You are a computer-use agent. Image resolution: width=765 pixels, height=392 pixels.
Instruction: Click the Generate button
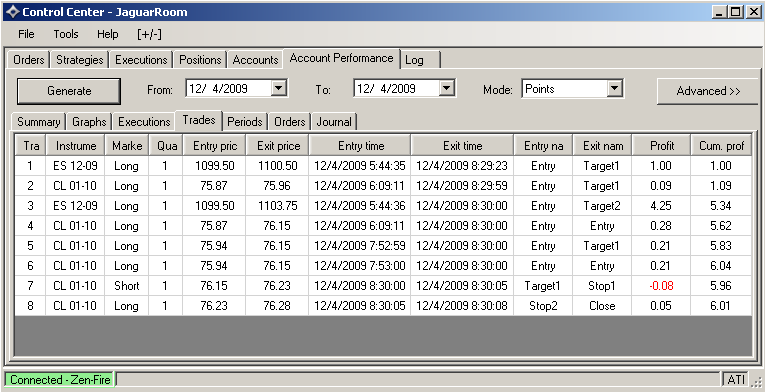pos(69,91)
